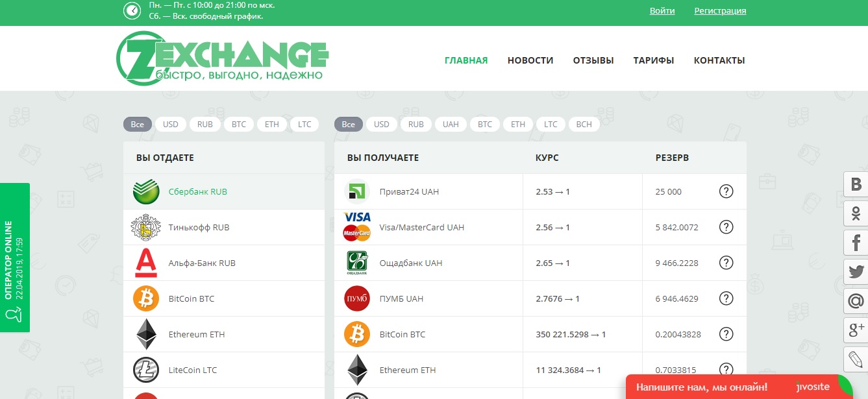The width and height of the screenshot is (868, 399).
Task: Click the Mail.ru @ share icon
Action: (856, 301)
